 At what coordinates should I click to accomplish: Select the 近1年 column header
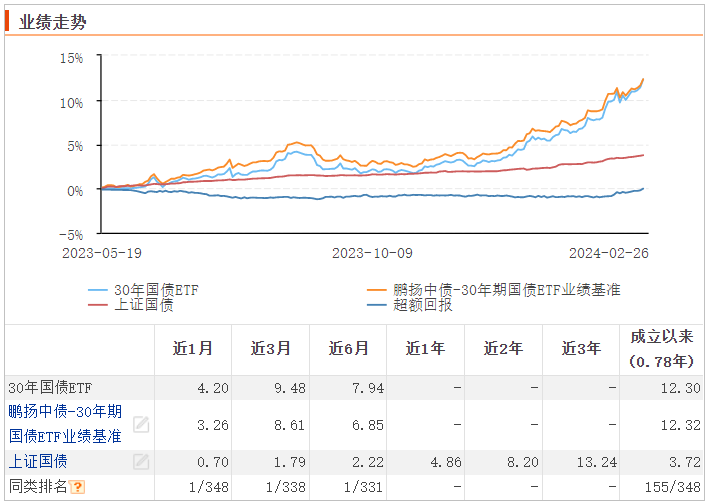click(426, 349)
